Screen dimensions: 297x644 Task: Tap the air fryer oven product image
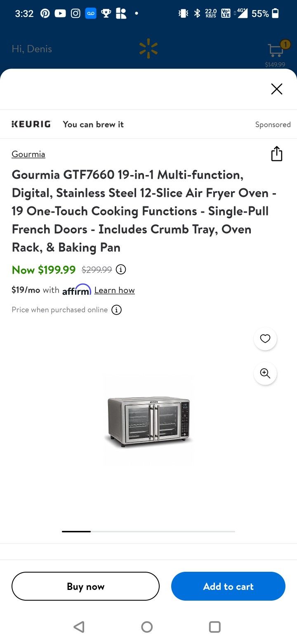(x=148, y=421)
